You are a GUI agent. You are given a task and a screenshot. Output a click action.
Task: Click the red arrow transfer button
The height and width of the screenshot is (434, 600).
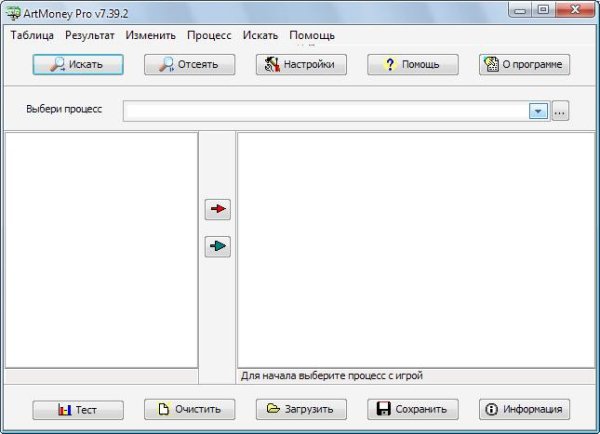coord(218,209)
